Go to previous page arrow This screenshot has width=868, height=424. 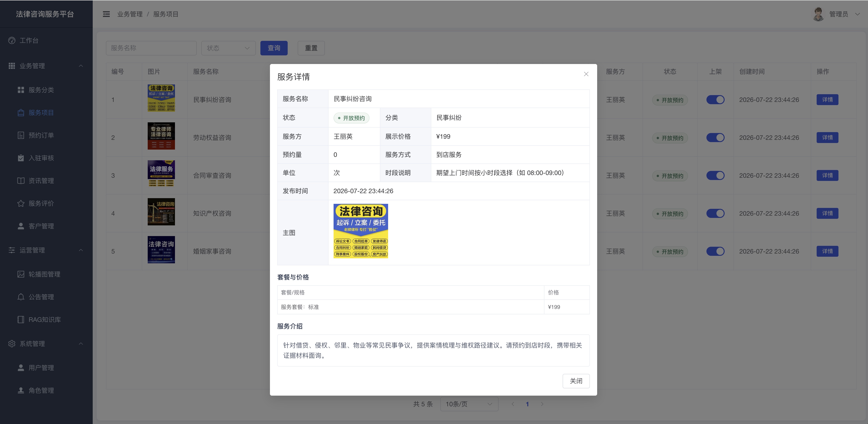coord(513,404)
